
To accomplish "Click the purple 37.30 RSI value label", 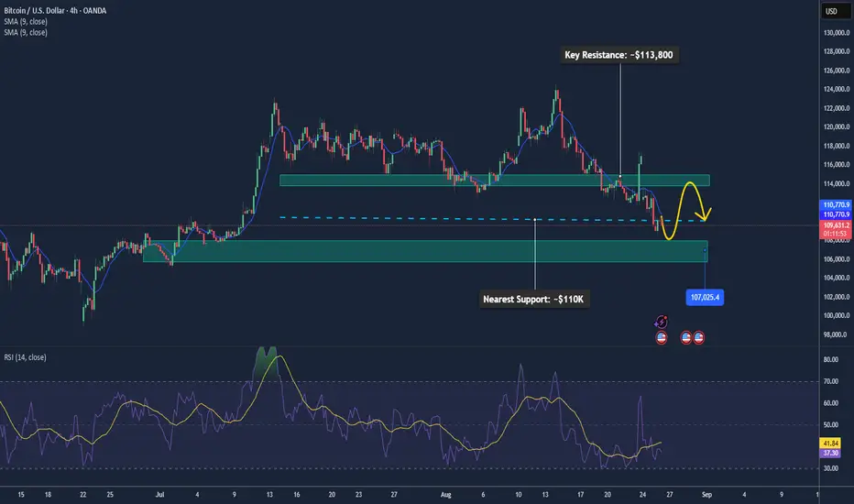I will click(830, 454).
